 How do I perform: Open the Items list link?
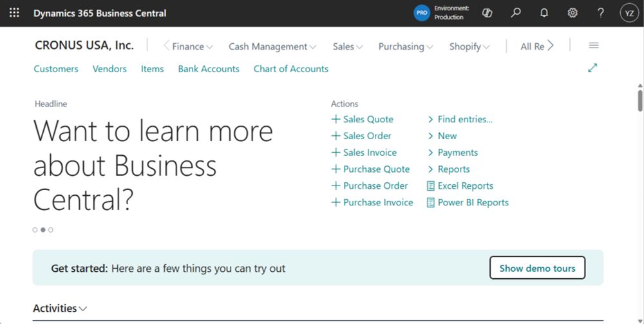pyautogui.click(x=153, y=69)
